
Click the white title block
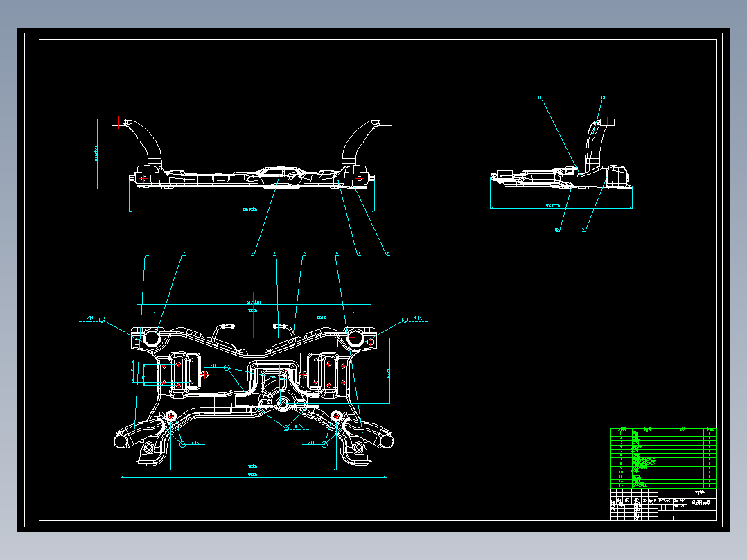coord(663,505)
